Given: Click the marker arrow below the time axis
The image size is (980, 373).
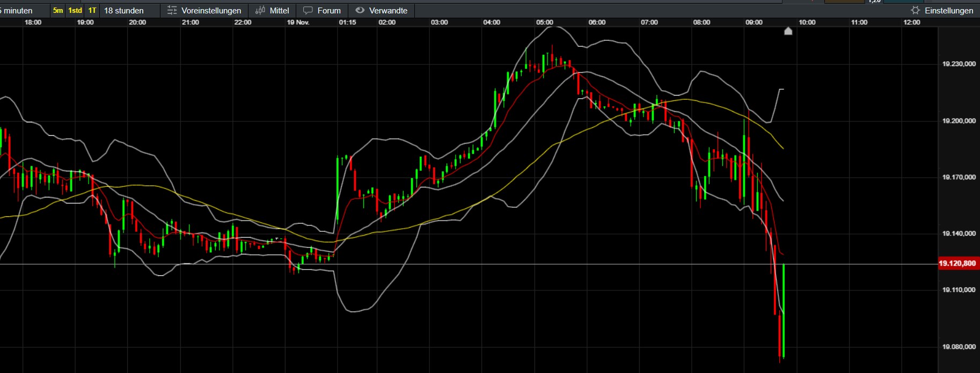Looking at the screenshot, I should (788, 31).
